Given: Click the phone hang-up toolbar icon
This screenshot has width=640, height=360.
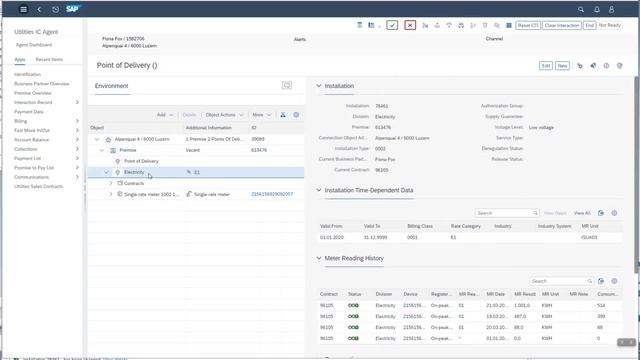Looking at the screenshot, I should click(x=449, y=25).
